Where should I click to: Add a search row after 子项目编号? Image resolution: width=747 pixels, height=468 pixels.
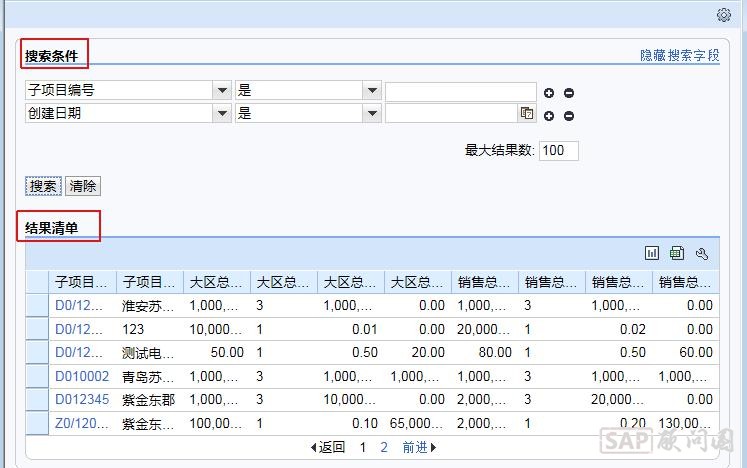pyautogui.click(x=549, y=93)
